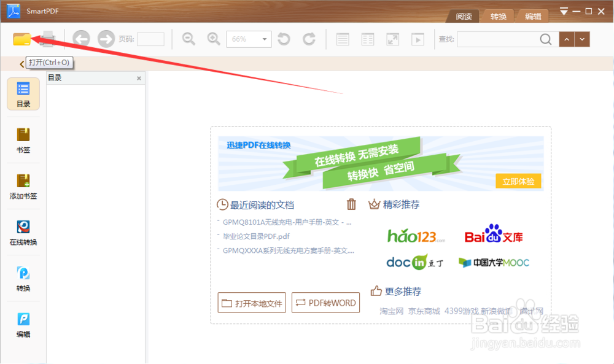Open recent file GPMQXXXA系列无线充电方案手册

288,250
